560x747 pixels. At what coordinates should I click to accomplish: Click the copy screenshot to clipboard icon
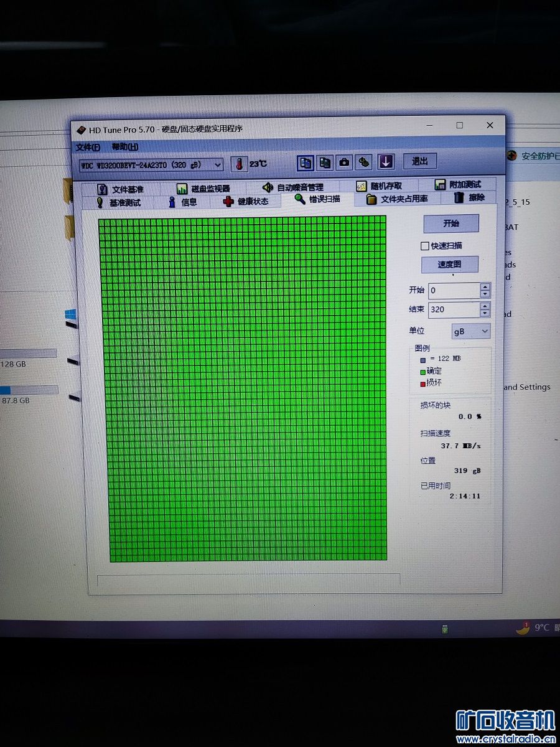point(325,162)
